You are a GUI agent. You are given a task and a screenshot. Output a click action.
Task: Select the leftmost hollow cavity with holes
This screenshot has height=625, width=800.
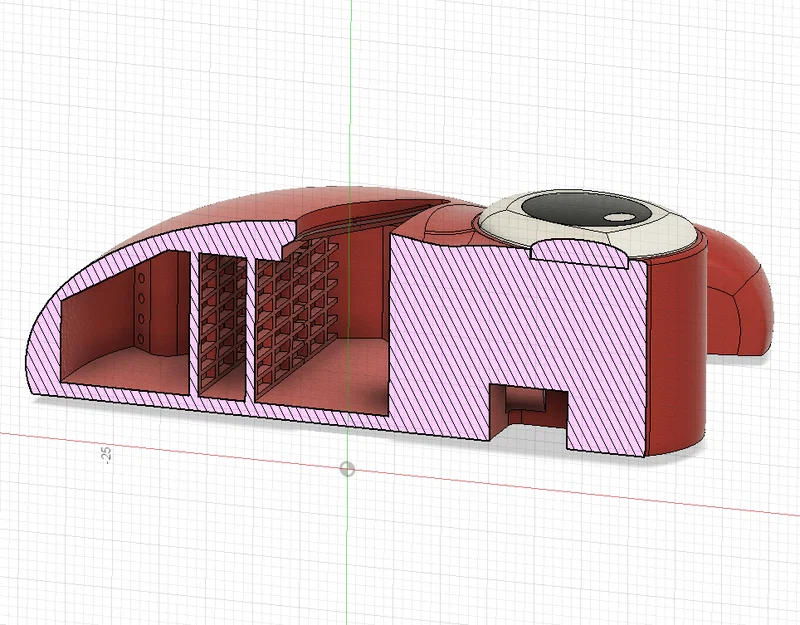(126, 321)
